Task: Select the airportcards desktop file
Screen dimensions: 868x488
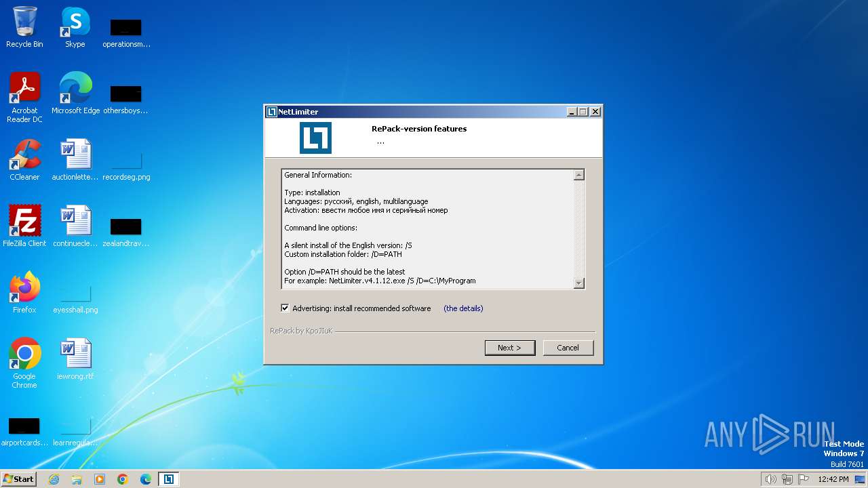Action: 24,432
